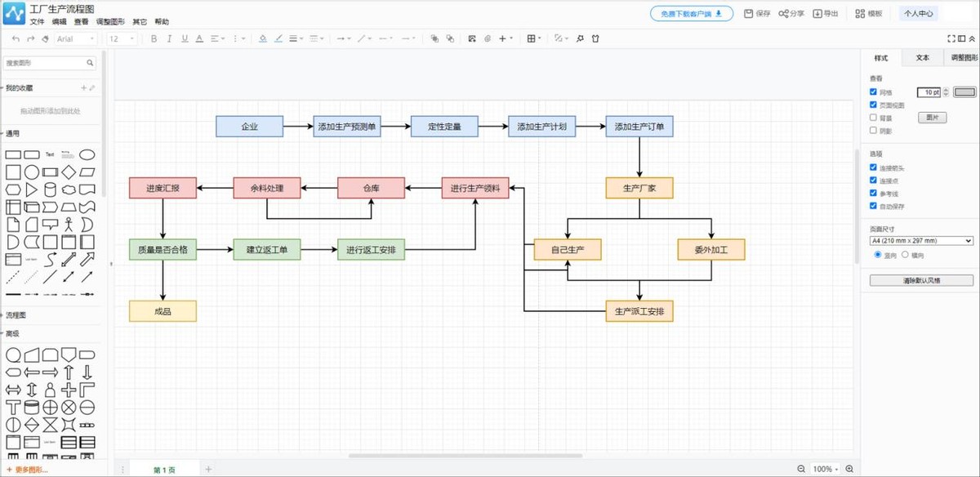
Task: Open the 编辑 menu
Action: point(60,22)
